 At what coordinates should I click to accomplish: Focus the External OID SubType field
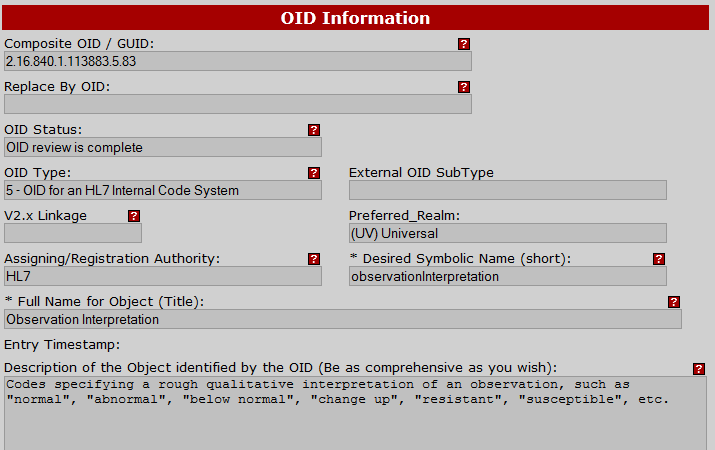pyautogui.click(x=507, y=190)
